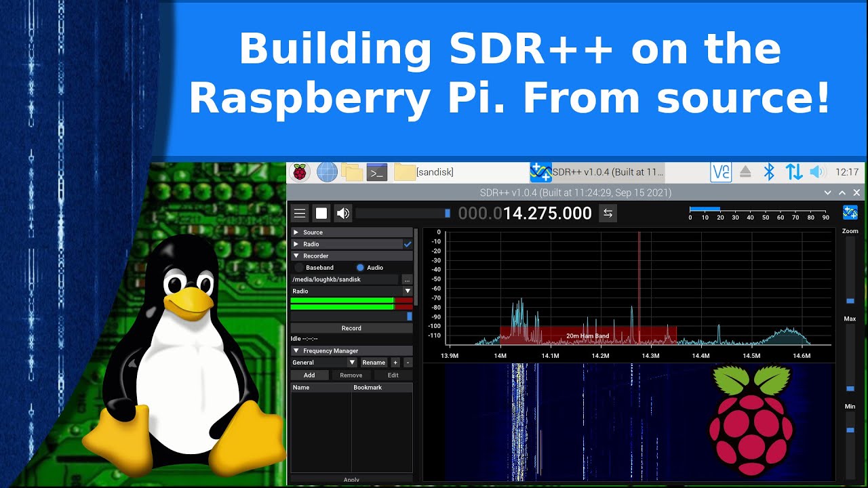Open the Radio stream dropdown in Recorder
Viewport: 868px width, 488px height.
click(x=351, y=291)
